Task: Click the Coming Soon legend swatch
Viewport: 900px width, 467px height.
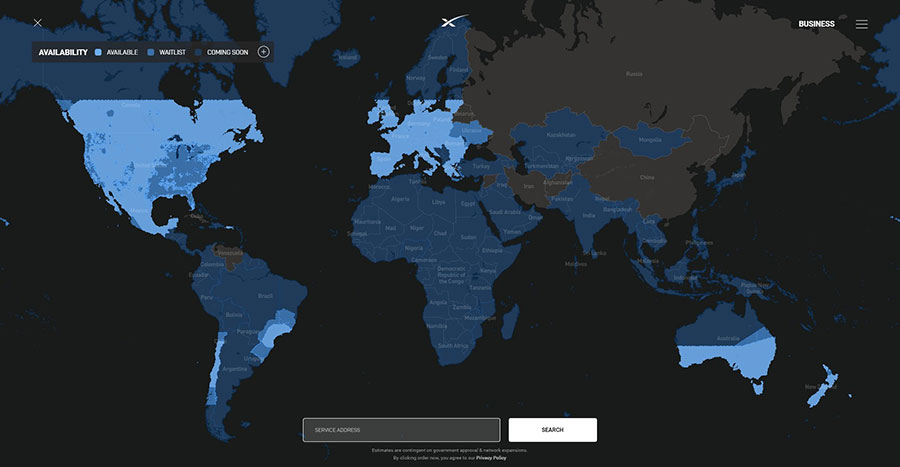Action: 199,52
